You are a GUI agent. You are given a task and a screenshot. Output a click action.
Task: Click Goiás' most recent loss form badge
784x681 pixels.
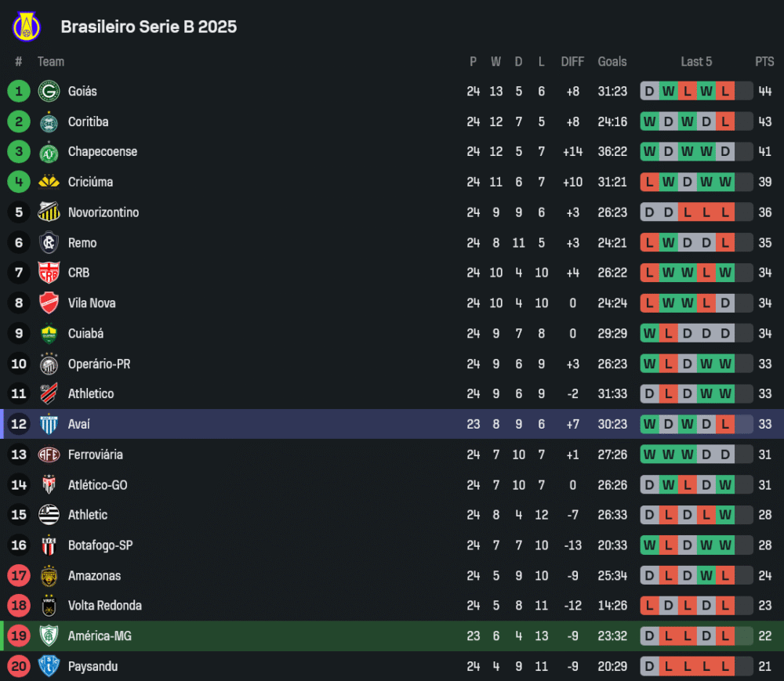[725, 92]
